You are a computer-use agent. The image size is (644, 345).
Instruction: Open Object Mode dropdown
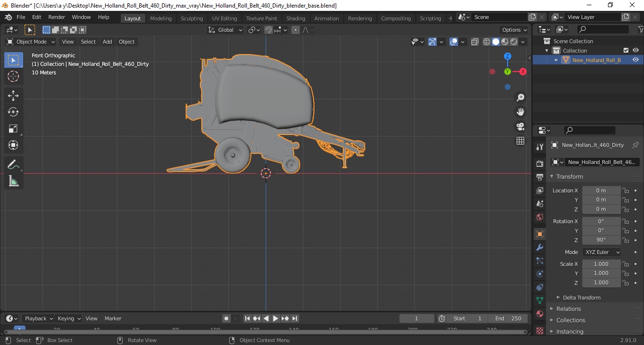pyautogui.click(x=31, y=42)
